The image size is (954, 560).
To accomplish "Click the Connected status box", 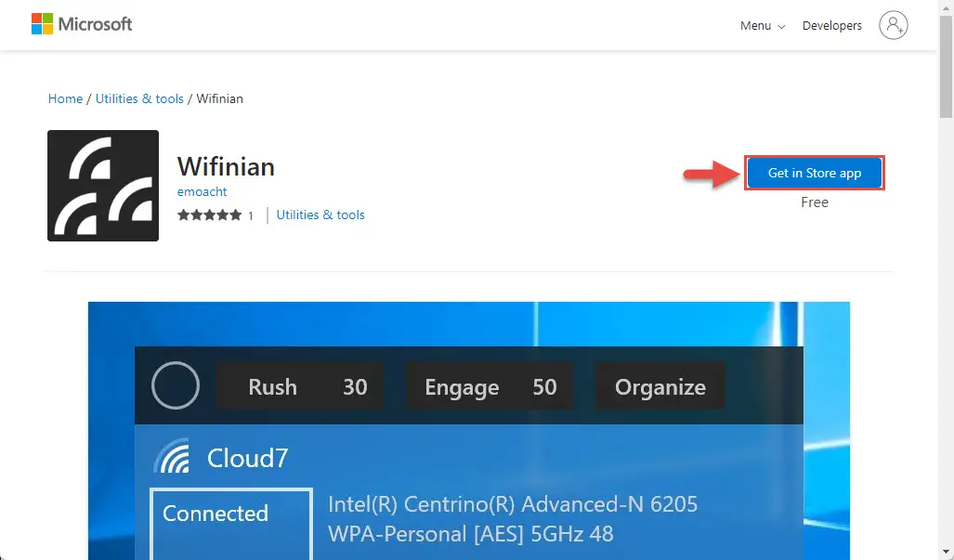I will (231, 524).
